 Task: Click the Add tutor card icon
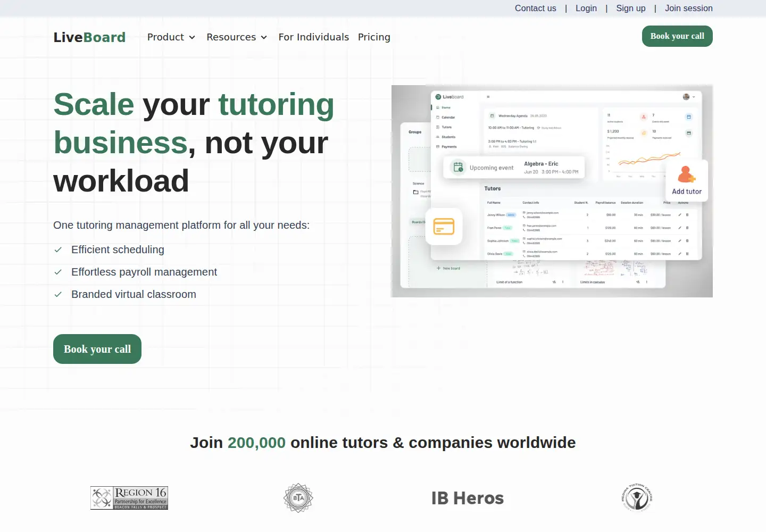point(687,174)
